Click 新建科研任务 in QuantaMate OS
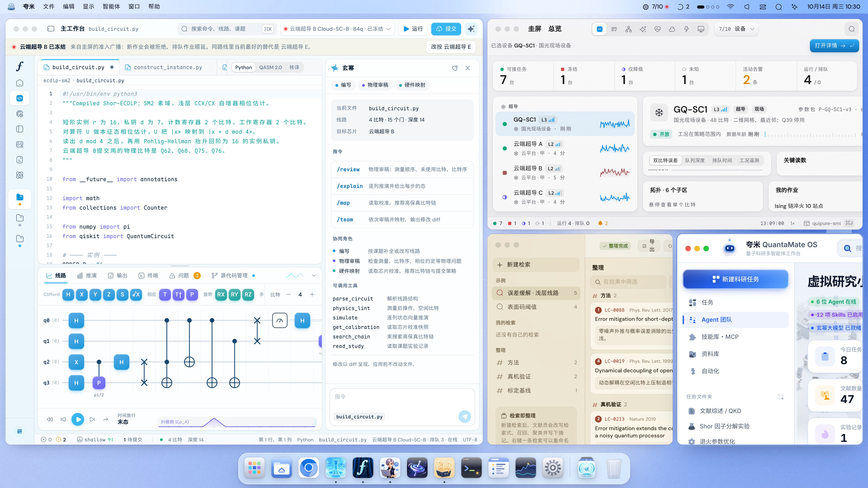868x488 pixels. click(735, 279)
